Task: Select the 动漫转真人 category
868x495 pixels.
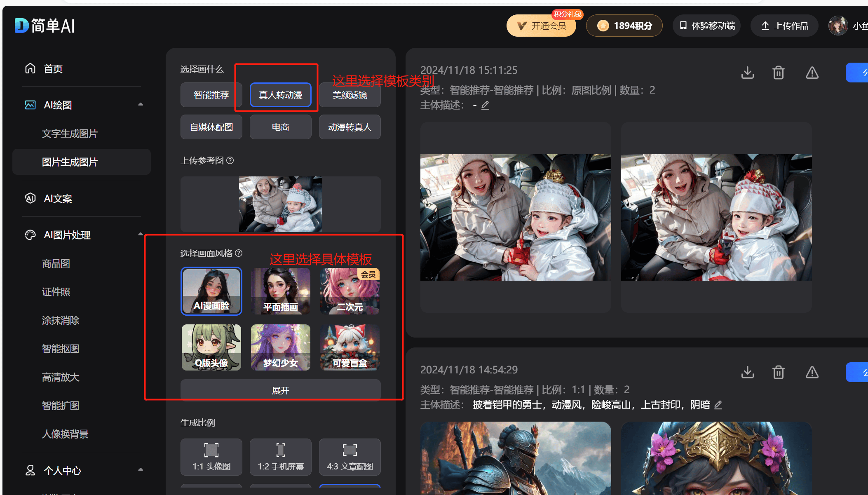Action: point(350,127)
